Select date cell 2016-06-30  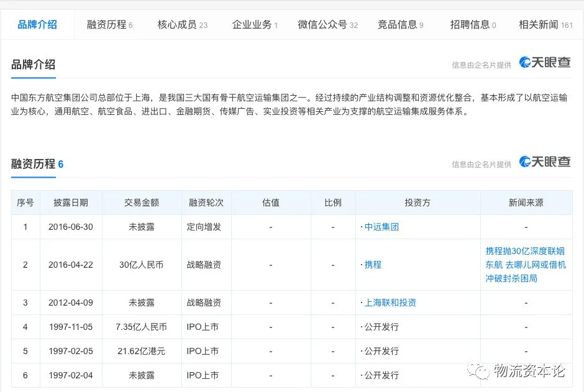71,227
